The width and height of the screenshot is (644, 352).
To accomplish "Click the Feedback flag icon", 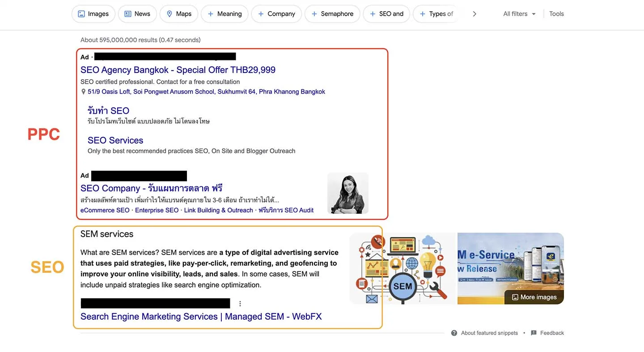I will [x=533, y=333].
